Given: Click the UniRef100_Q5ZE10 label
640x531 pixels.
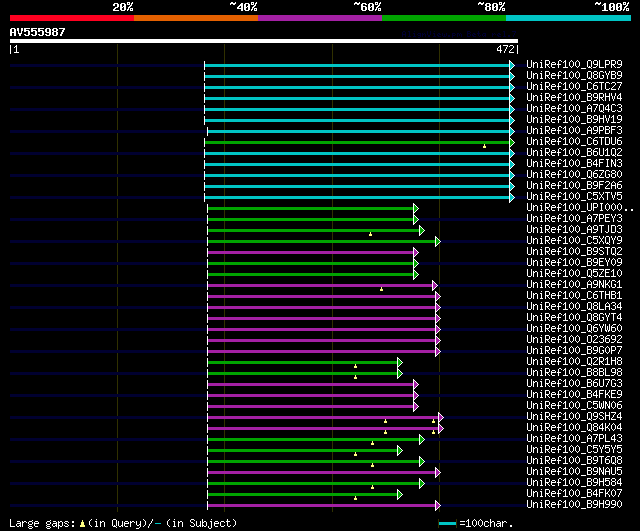Looking at the screenshot, I should 574,274.
